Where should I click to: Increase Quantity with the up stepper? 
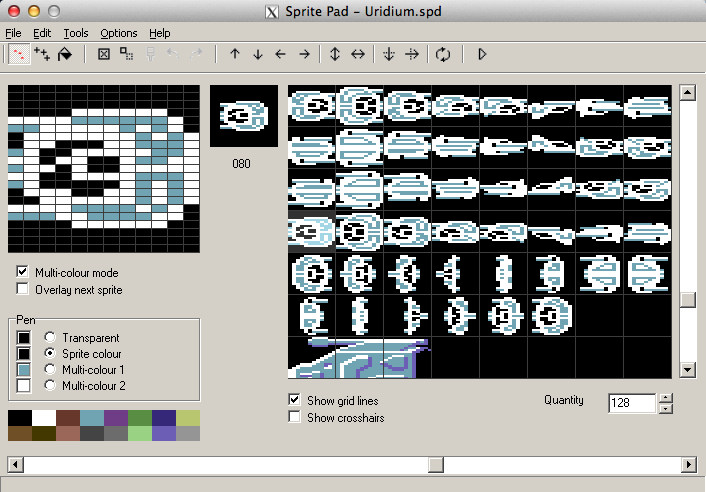[x=665, y=398]
